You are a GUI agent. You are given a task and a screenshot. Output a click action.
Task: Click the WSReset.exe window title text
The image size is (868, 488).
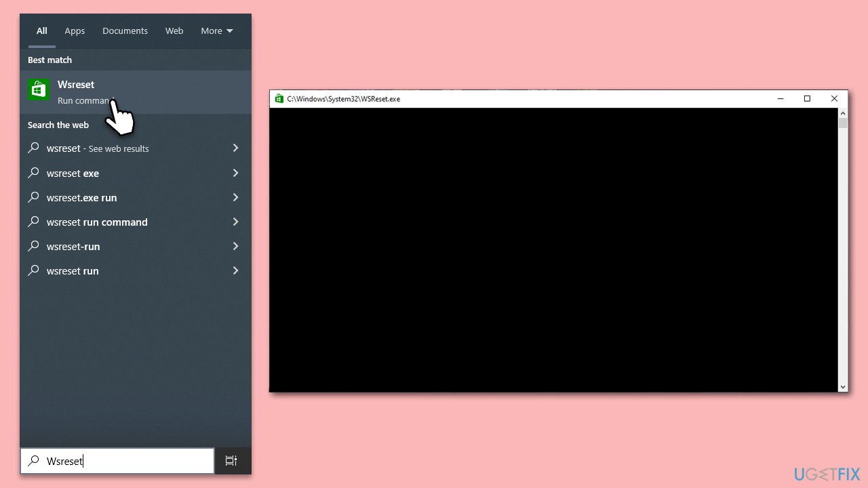click(343, 99)
